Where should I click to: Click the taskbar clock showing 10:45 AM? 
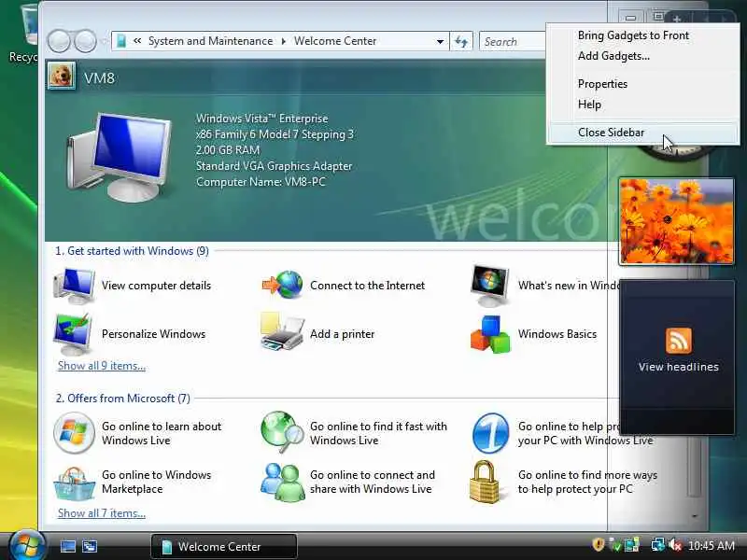coord(712,545)
